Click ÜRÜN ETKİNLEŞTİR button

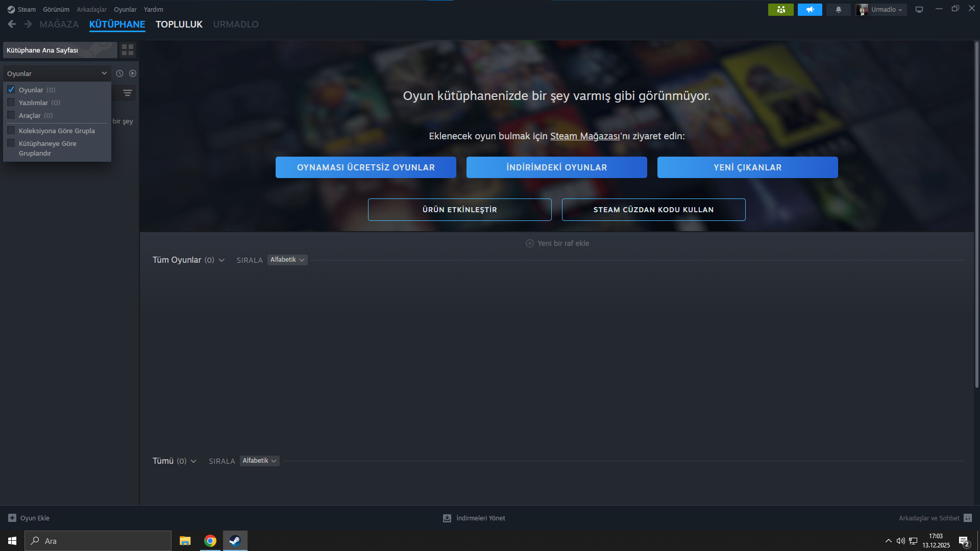[x=460, y=210]
